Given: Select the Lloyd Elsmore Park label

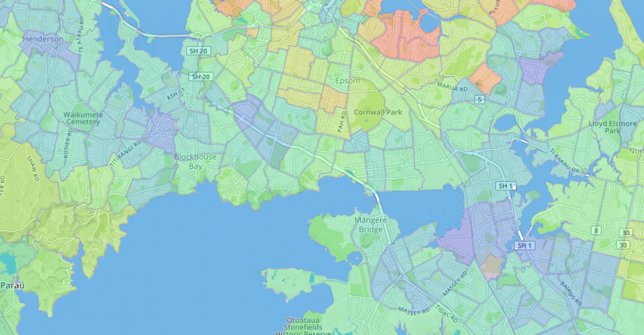Looking at the screenshot, I should (612, 127).
